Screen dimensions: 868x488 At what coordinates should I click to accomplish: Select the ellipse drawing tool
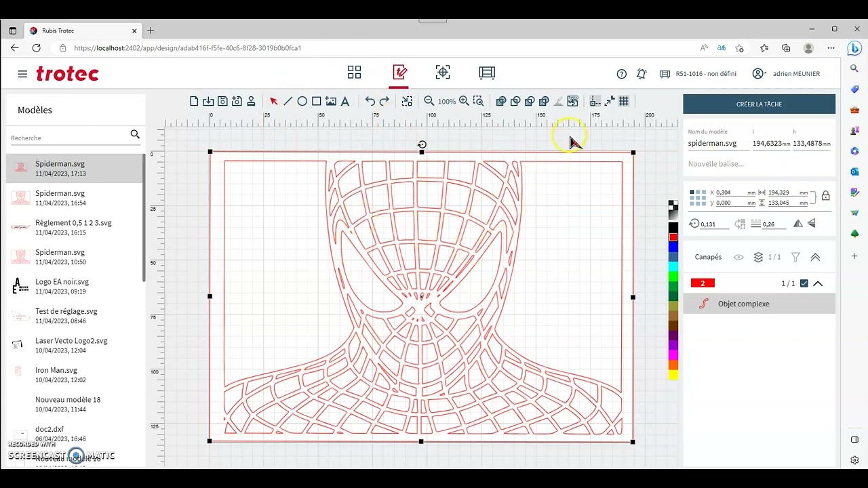coord(302,101)
